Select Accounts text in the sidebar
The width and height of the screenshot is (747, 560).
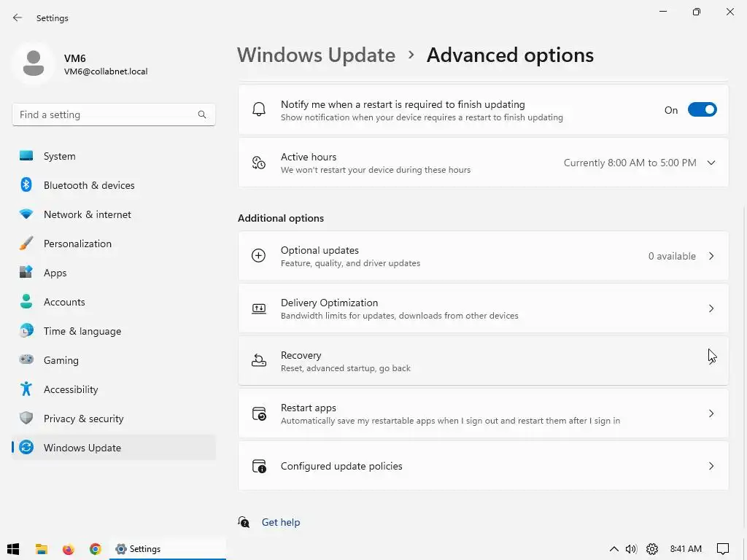click(x=64, y=301)
